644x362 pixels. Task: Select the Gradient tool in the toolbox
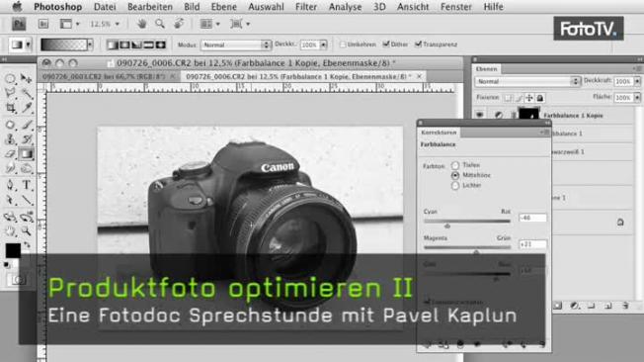coord(27,154)
